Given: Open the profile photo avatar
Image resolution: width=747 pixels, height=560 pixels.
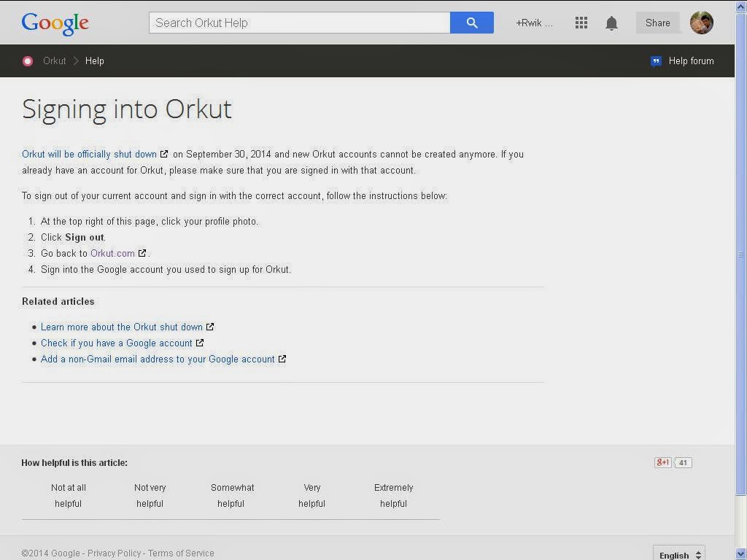Looking at the screenshot, I should click(x=701, y=23).
